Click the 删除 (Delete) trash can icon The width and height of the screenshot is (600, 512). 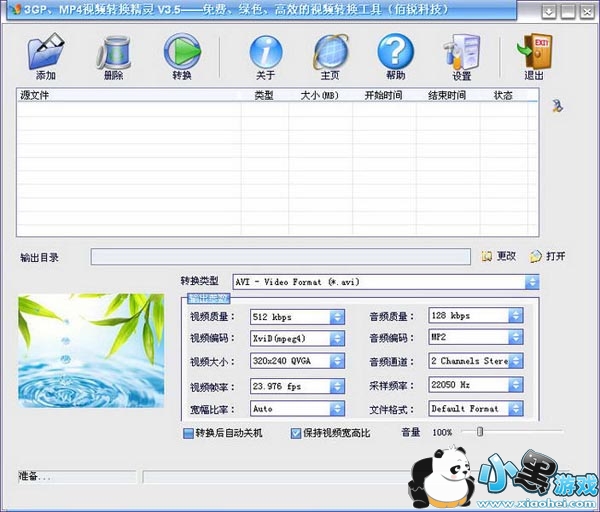click(114, 52)
